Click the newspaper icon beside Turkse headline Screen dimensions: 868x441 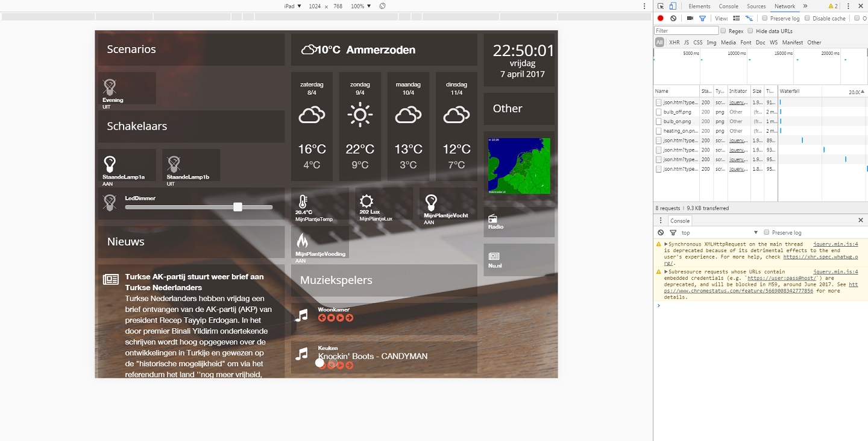111,279
